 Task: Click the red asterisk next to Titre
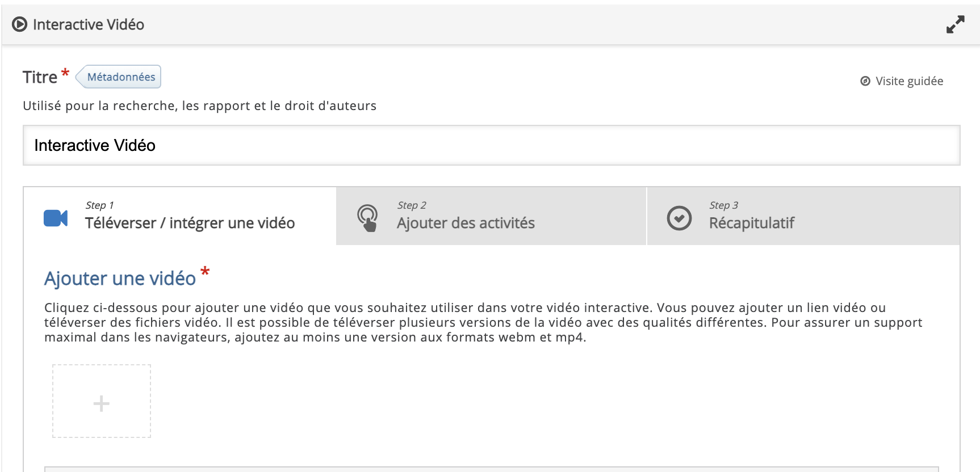(65, 73)
